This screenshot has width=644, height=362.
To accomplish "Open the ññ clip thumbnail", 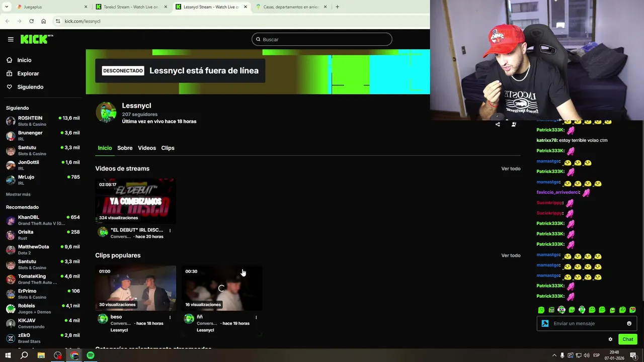I will point(222,288).
